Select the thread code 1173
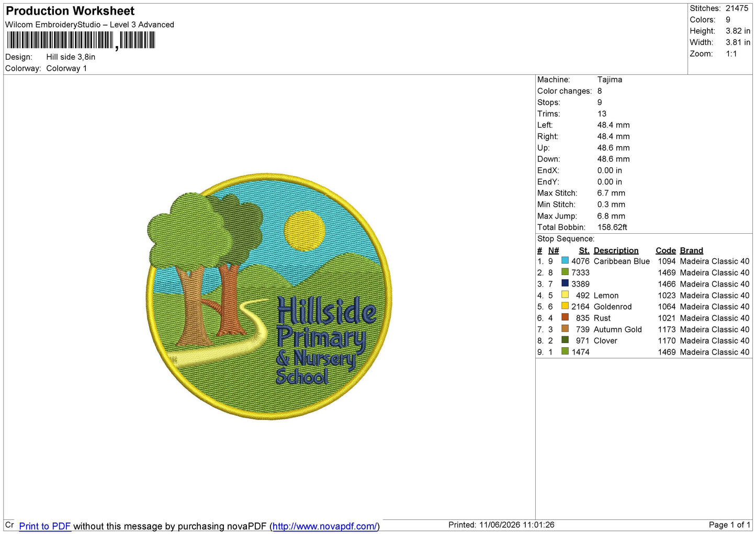The image size is (756, 534). click(x=667, y=330)
